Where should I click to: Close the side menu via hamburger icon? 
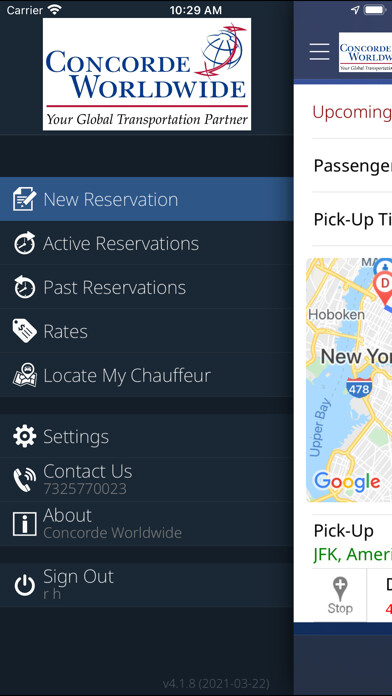pos(320,52)
